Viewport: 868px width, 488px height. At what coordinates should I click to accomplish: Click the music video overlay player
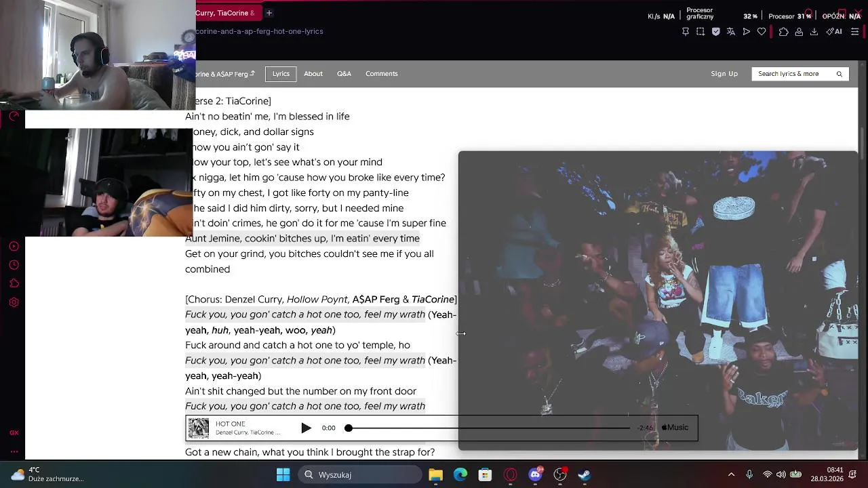click(x=658, y=300)
